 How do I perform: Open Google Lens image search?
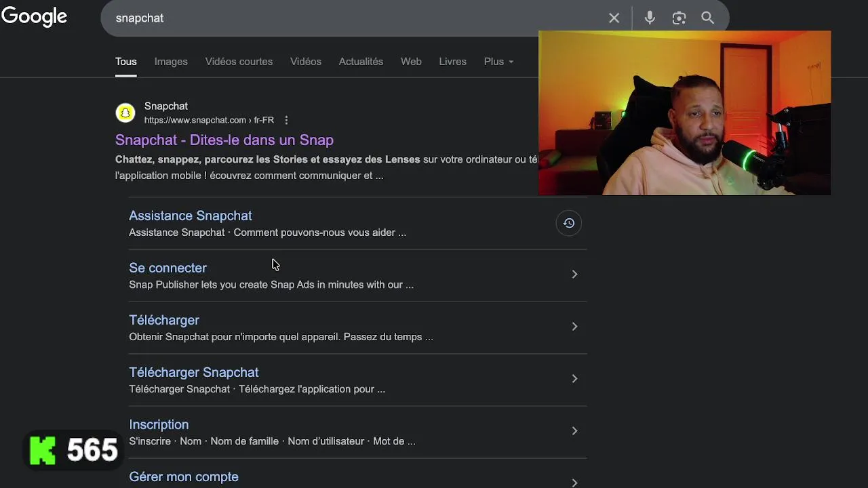coord(679,18)
